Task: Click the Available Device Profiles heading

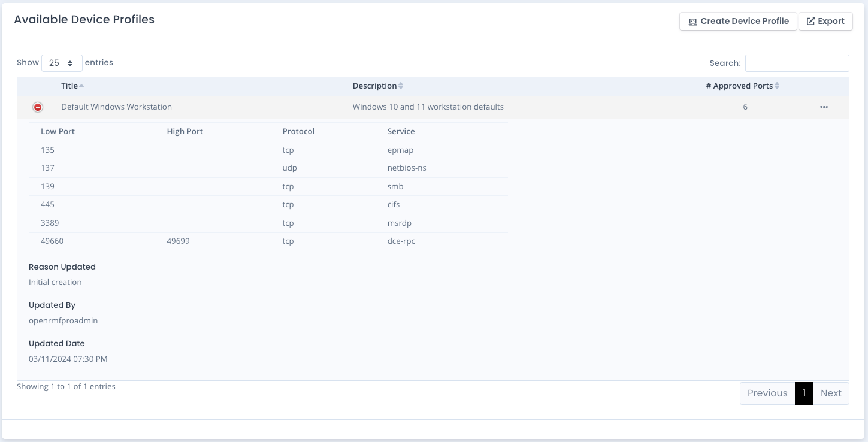Action: click(x=84, y=19)
